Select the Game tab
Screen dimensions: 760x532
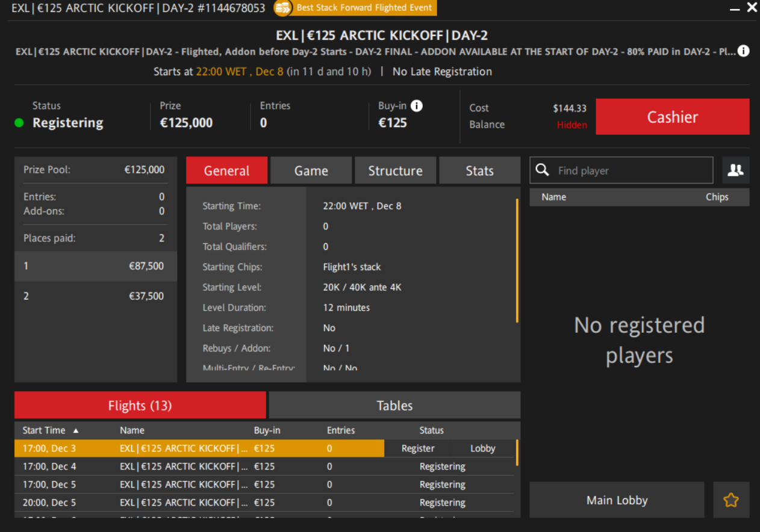[x=311, y=171]
